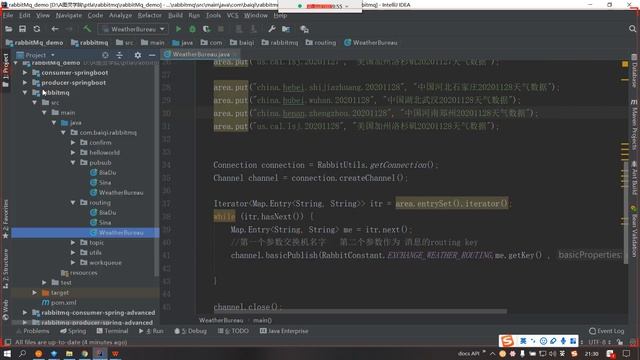This screenshot has height=360, width=640.
Task: Expand the topic package
Action: 73,242
